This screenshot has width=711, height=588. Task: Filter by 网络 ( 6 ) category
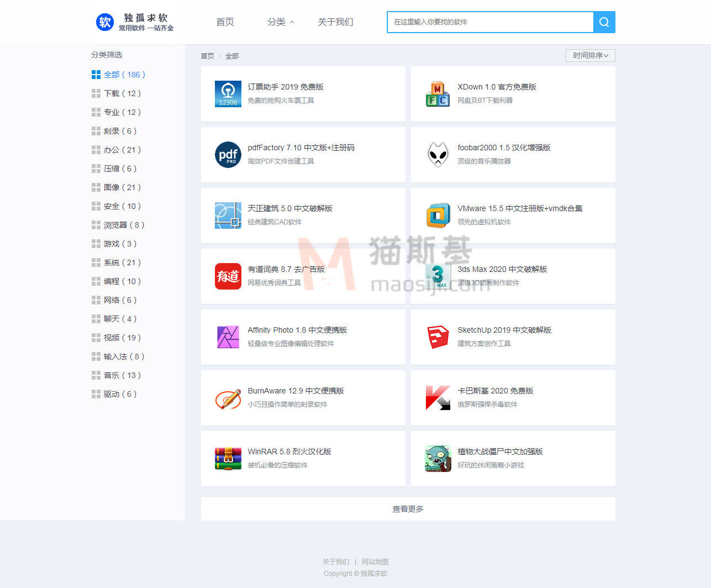click(x=120, y=300)
